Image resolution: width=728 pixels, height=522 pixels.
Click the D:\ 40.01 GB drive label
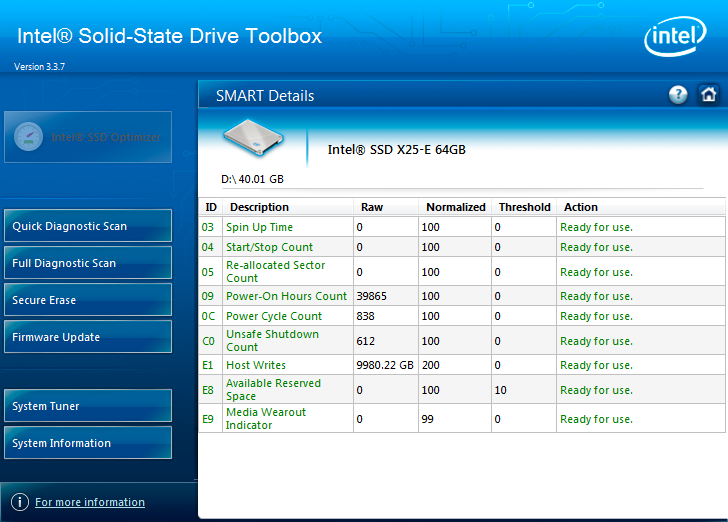tap(252, 179)
